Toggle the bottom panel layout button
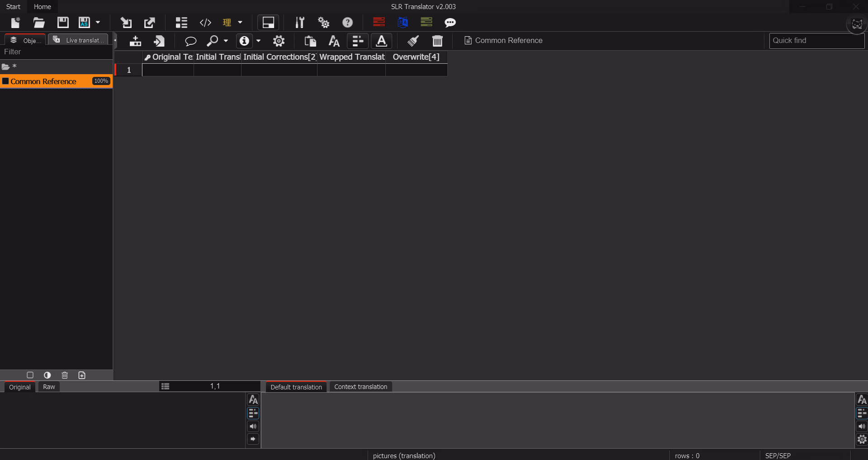868x460 pixels. click(x=268, y=23)
